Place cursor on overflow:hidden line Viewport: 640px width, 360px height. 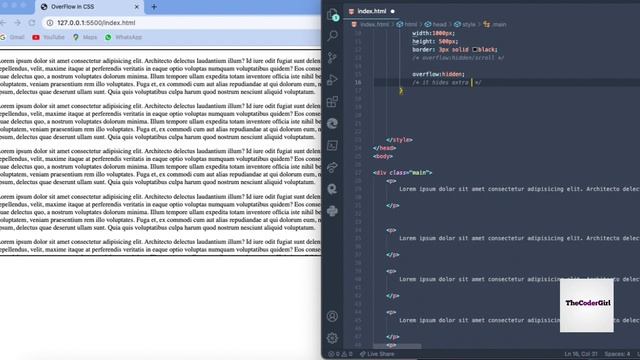438,74
